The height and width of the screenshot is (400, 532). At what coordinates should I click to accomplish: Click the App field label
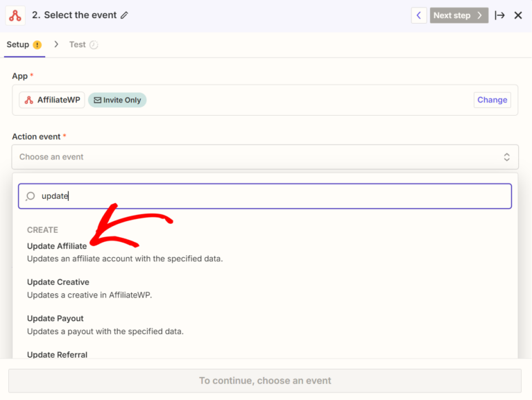pyautogui.click(x=20, y=76)
